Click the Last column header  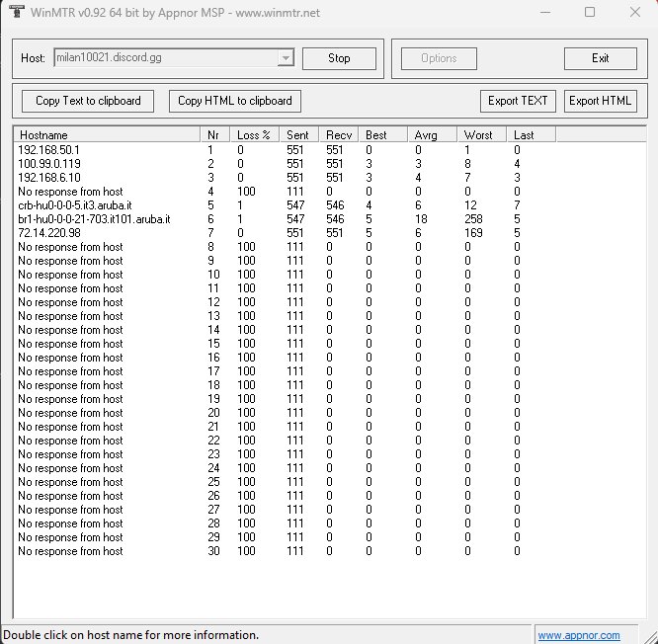coord(532,135)
